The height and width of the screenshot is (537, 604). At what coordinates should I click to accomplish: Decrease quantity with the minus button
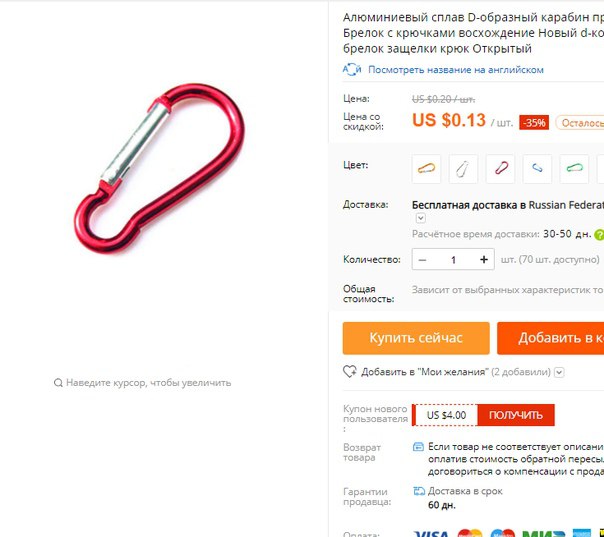[x=422, y=260]
